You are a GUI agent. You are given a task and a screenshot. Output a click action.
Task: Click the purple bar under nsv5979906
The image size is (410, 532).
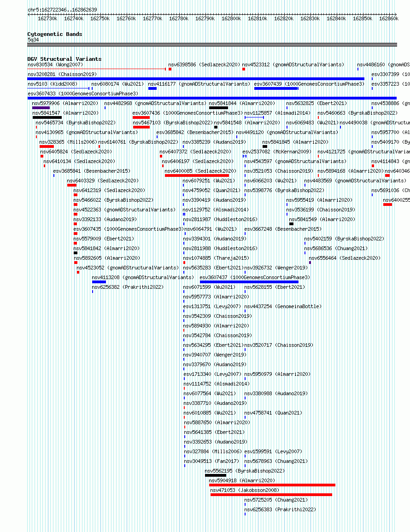[x=41, y=108]
